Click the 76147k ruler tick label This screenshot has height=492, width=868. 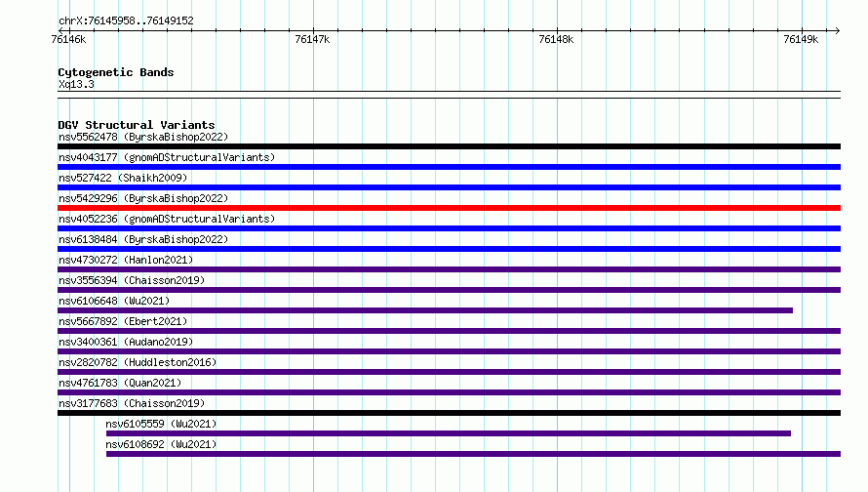click(x=312, y=39)
